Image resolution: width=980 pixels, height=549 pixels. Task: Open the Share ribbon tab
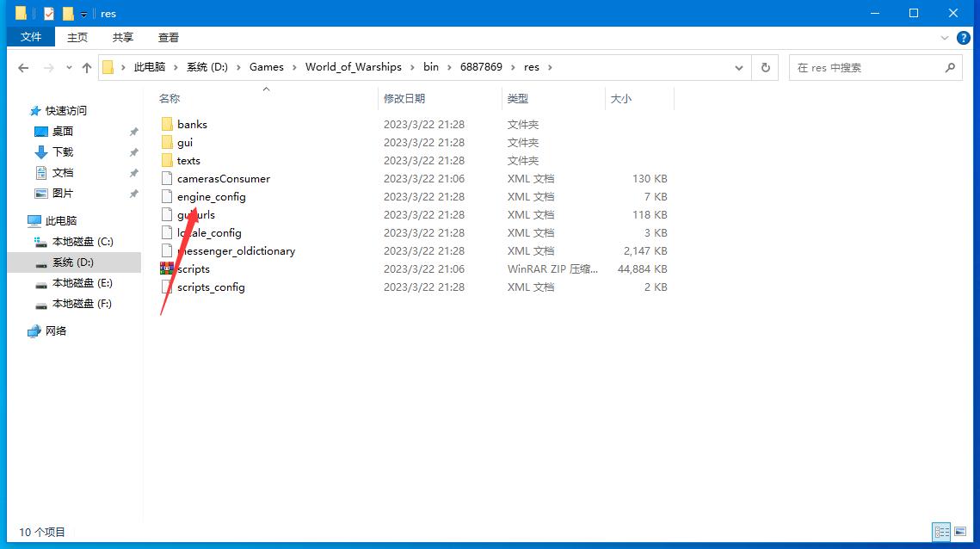pos(122,38)
